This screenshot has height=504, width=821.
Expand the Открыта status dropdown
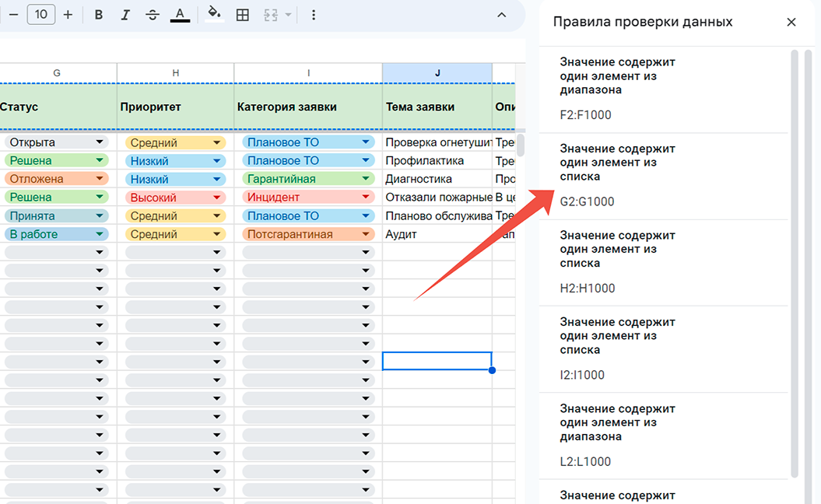click(x=100, y=142)
